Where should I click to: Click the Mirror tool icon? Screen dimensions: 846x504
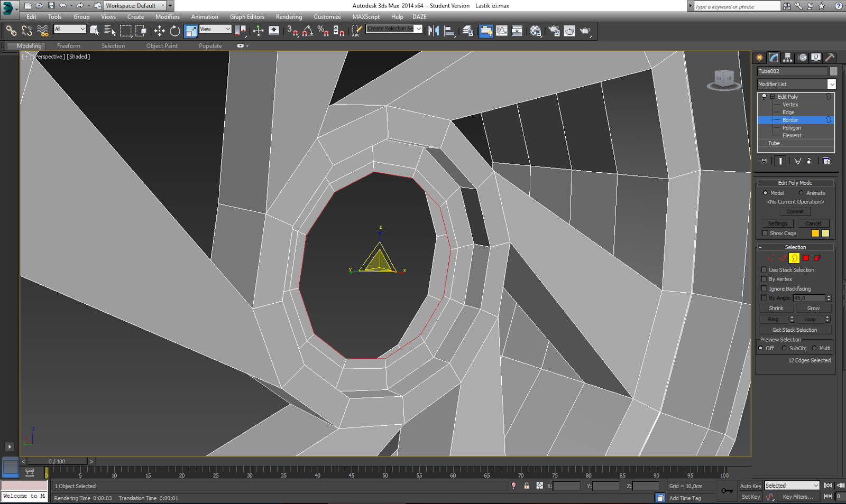tap(434, 31)
